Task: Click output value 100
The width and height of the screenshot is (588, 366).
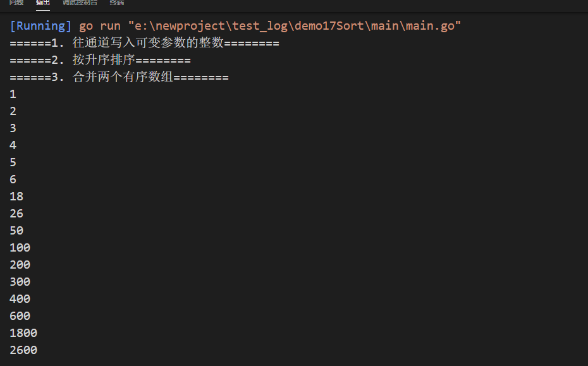Action: click(20, 248)
